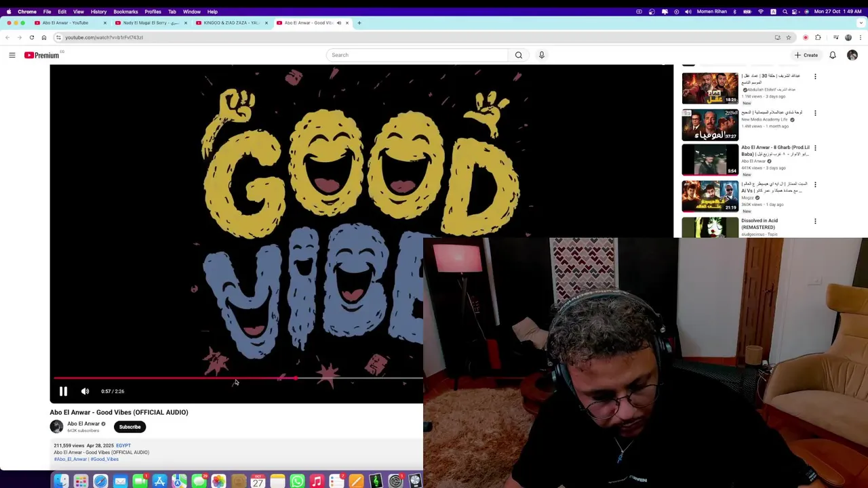Open Finder from the Dock
The image size is (868, 488).
[61, 481]
